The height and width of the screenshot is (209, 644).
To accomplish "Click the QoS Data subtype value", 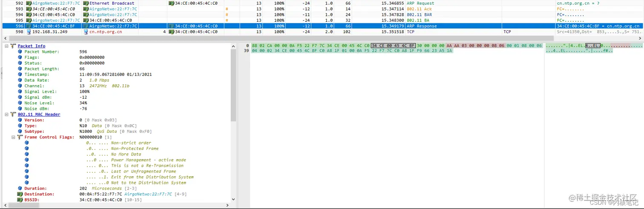I will pos(107,132).
